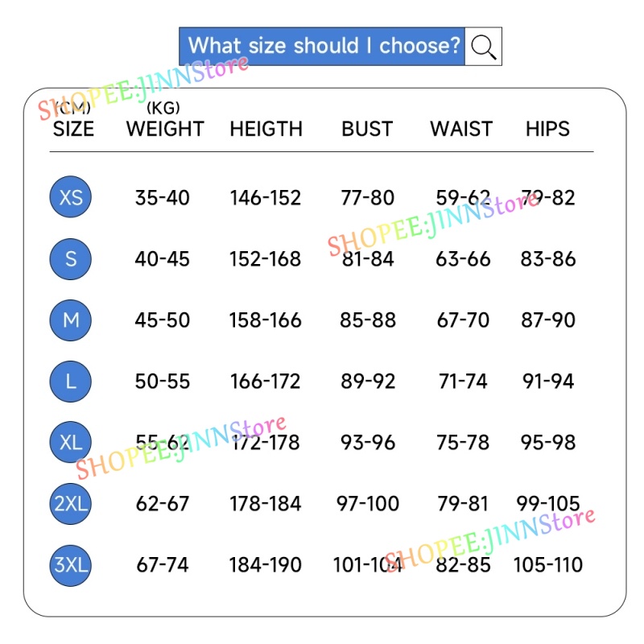Click the HEIGTH column header
Image resolution: width=644 pixels, height=644 pixels.
pos(266,129)
